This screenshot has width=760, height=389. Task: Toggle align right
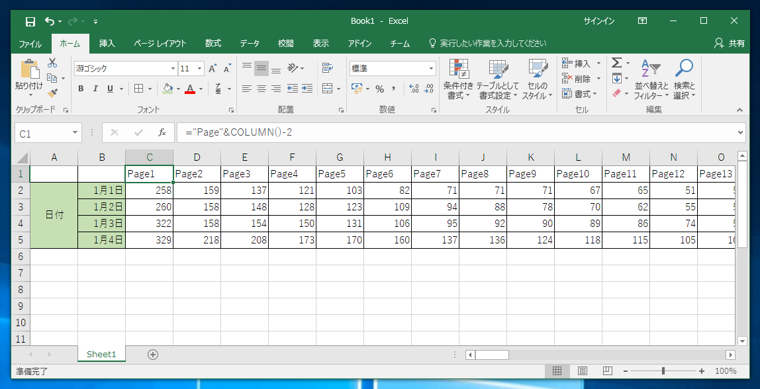click(276, 89)
